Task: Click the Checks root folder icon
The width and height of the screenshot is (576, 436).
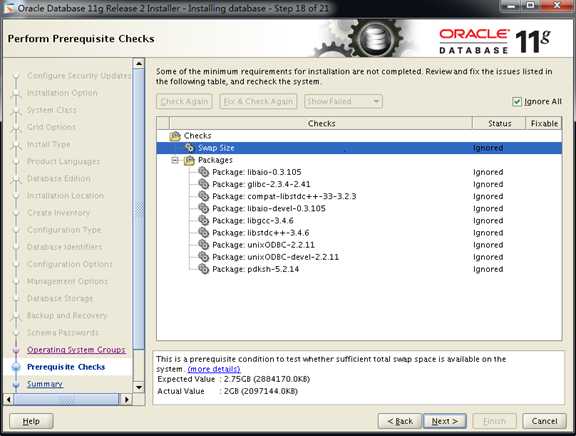Action: [x=175, y=136]
